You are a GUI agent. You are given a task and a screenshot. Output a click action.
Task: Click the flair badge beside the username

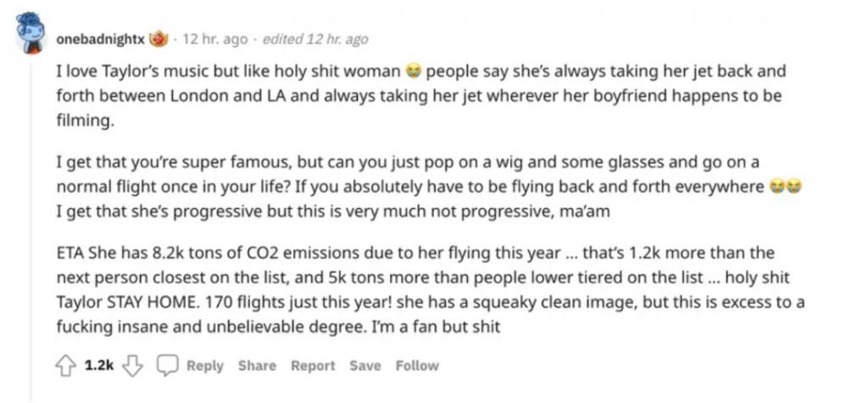tap(159, 40)
